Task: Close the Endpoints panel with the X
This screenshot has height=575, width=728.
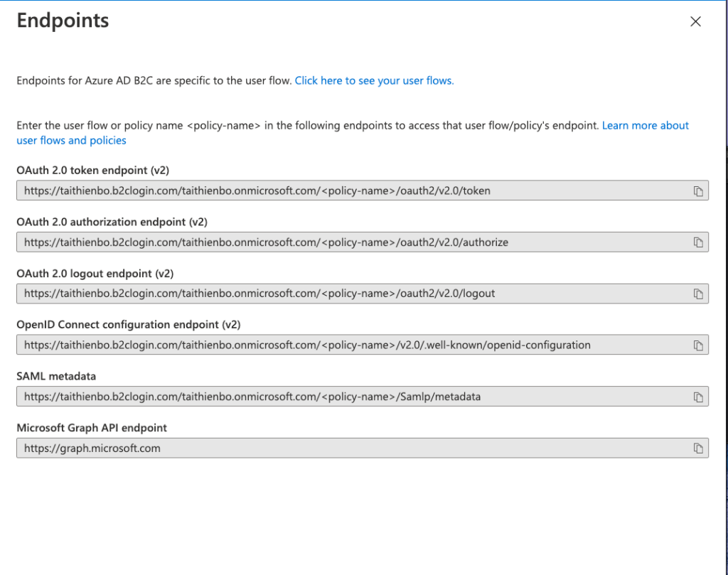Action: tap(695, 21)
